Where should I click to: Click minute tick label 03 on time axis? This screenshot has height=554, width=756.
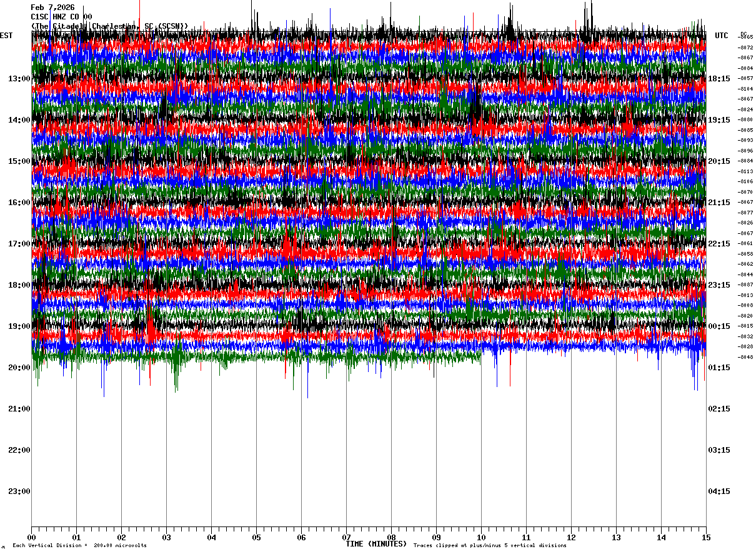click(166, 537)
